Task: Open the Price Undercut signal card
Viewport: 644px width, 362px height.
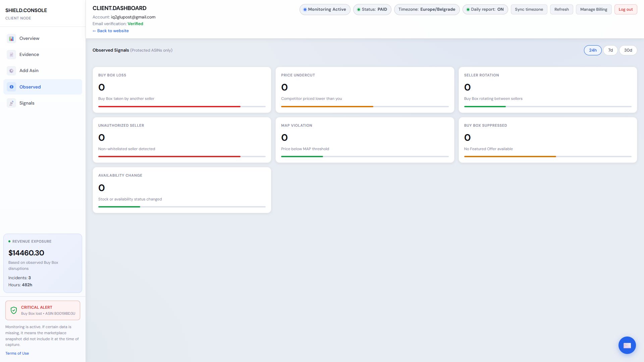Action: point(364,89)
